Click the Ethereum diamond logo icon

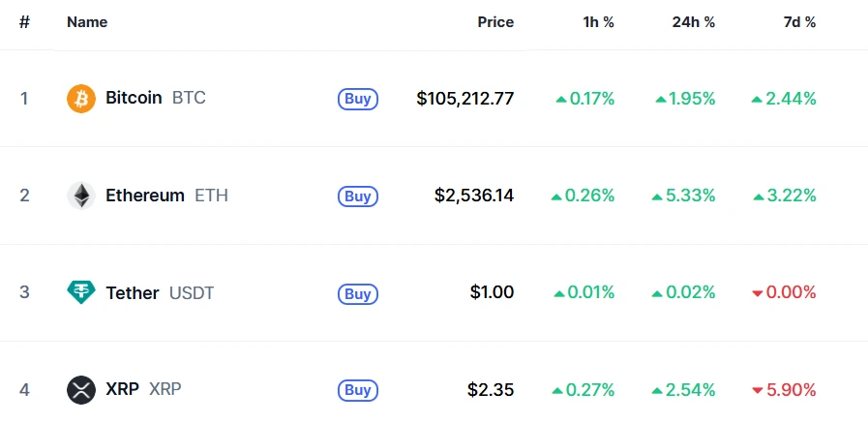pos(81,196)
